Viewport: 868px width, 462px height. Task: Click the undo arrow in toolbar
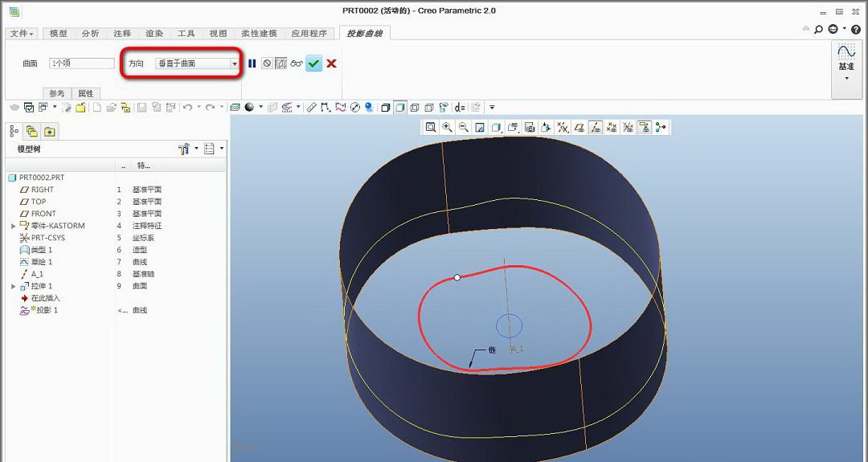[186, 107]
